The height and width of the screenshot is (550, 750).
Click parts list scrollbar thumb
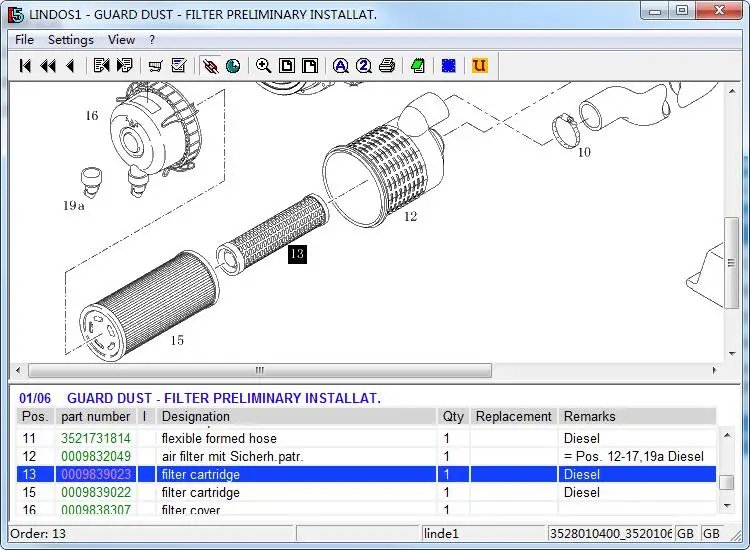tap(727, 482)
